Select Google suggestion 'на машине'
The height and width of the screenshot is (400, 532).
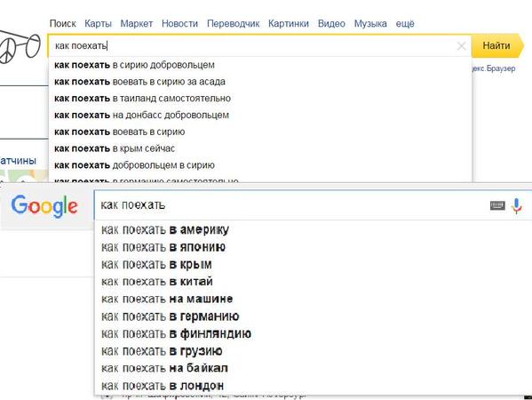(313, 299)
